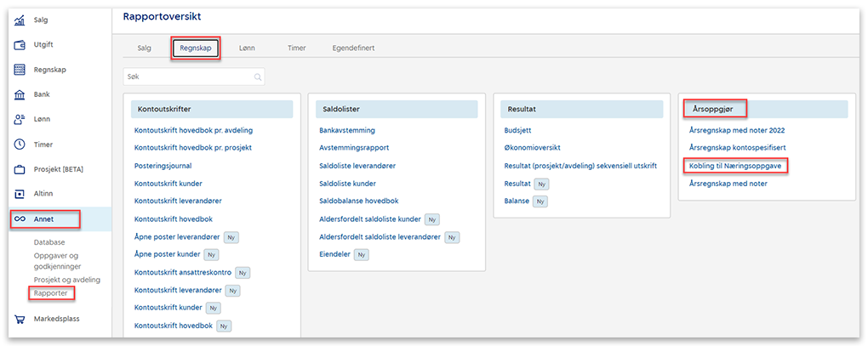Collapse the Annet sidebar section

coord(45,219)
